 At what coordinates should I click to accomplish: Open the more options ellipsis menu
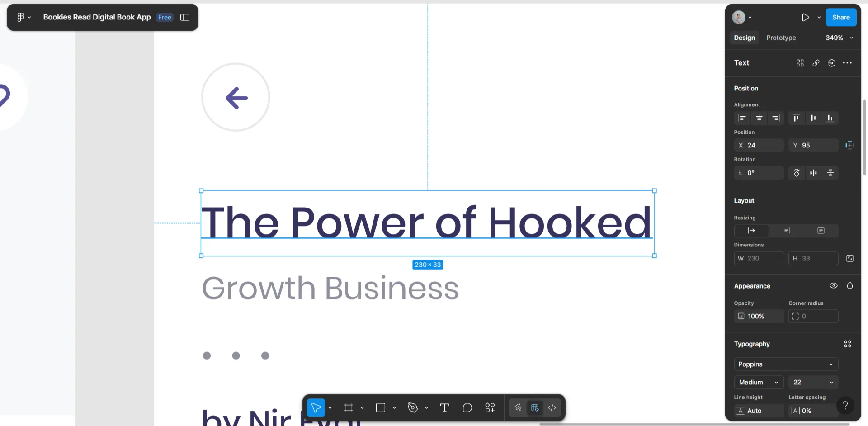[x=848, y=63]
